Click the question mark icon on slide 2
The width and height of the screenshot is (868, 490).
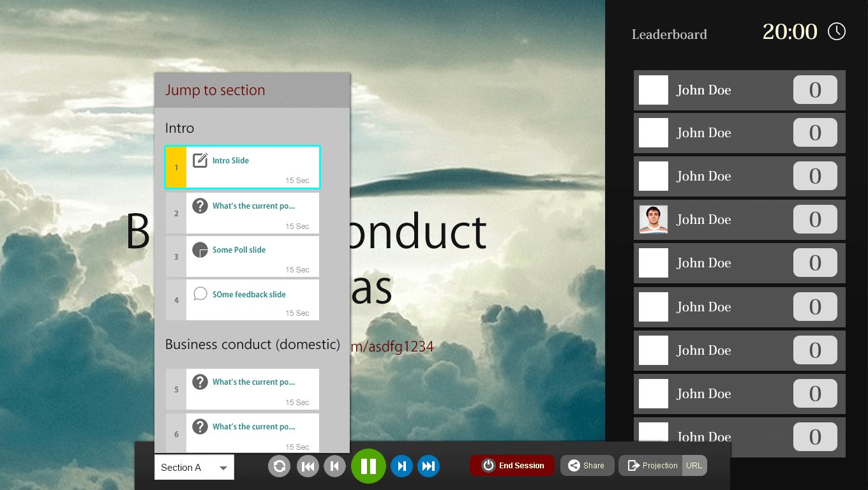200,205
